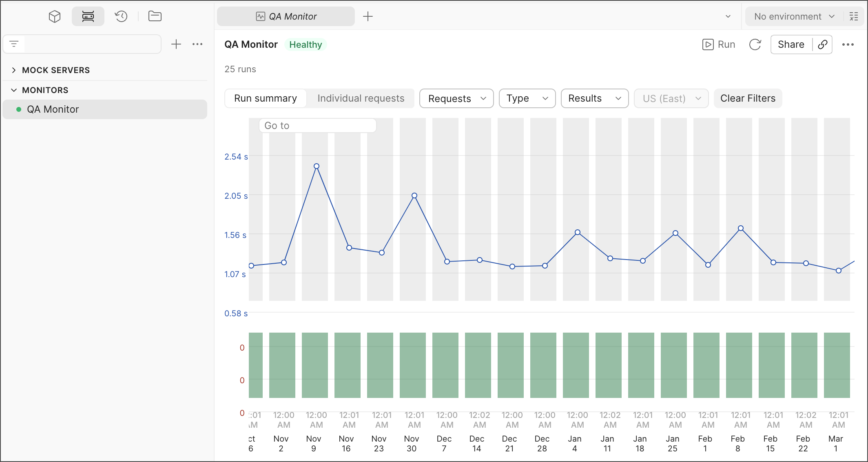The height and width of the screenshot is (462, 868).
Task: Click the refresh icon next to Run
Action: click(x=755, y=44)
